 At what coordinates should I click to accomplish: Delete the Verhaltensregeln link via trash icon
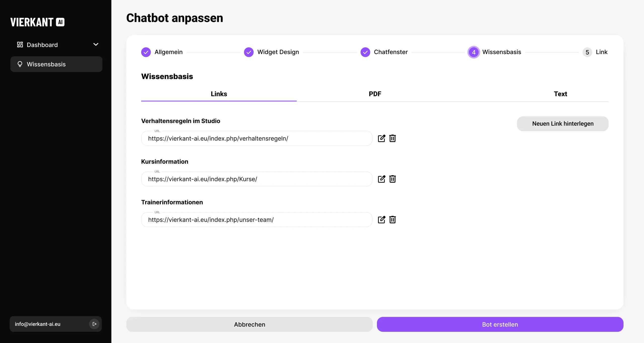392,138
